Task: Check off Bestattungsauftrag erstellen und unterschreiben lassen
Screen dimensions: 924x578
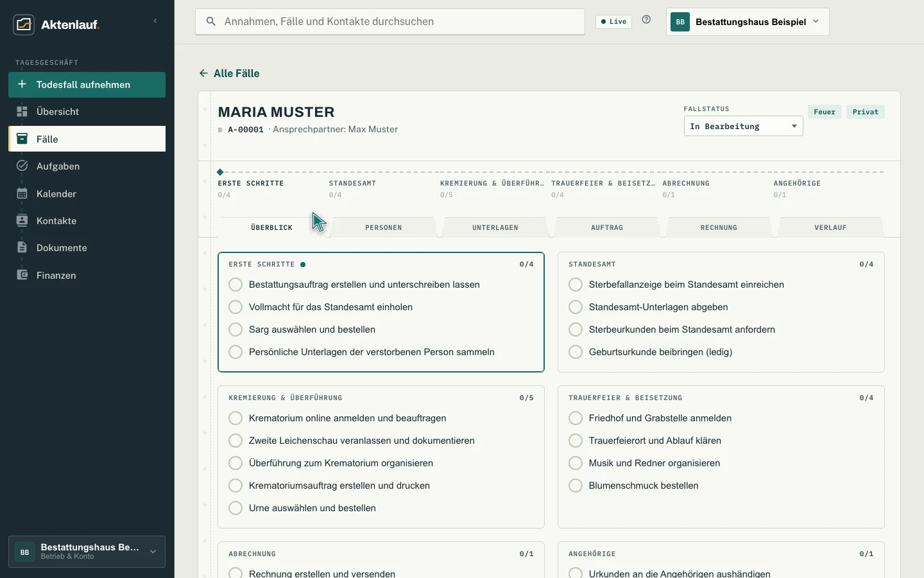Action: pos(235,285)
